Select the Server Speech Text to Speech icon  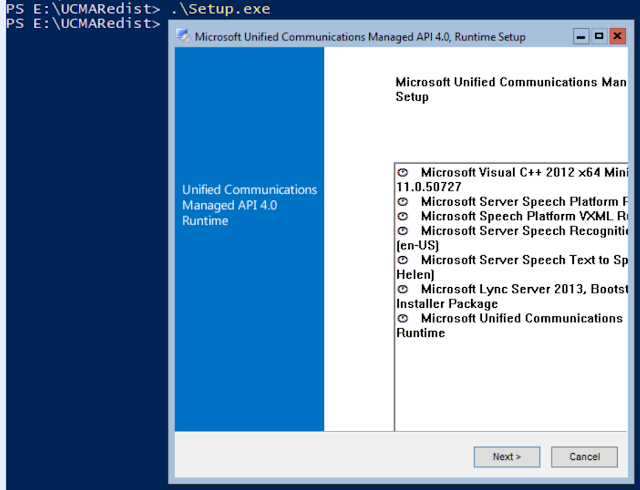(403, 260)
